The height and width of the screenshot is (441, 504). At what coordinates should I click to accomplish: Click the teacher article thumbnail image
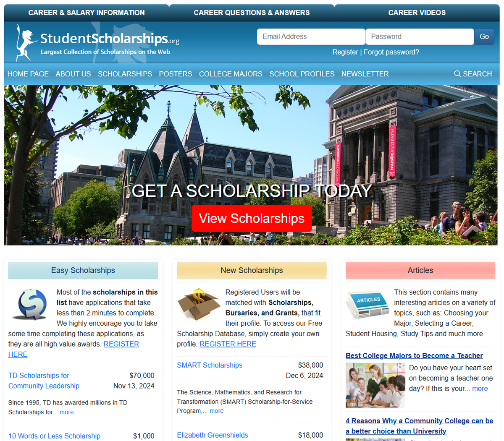(x=375, y=385)
